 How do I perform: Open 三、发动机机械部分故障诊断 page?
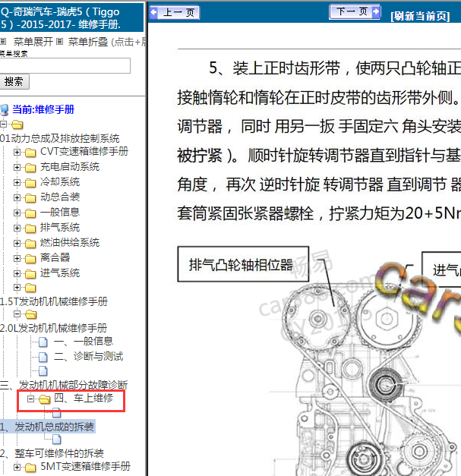pyautogui.click(x=64, y=385)
